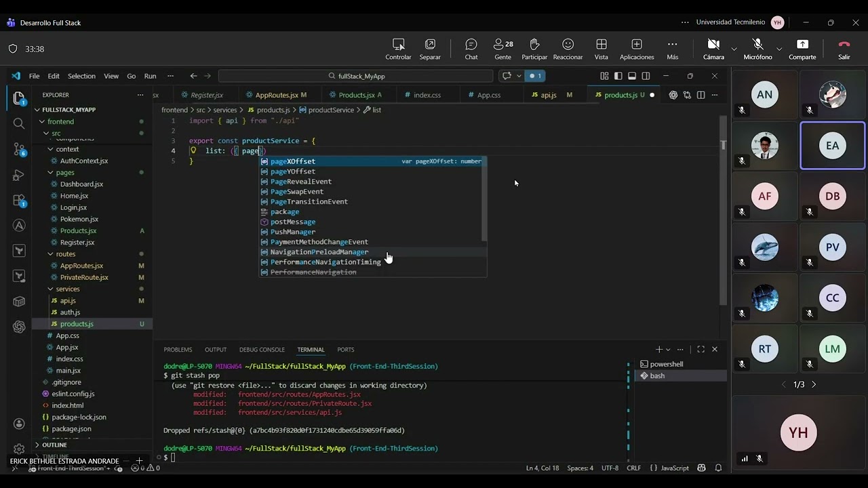The width and height of the screenshot is (868, 488).
Task: Open the Copilot chat dropdown arrow in title bar
Action: pos(517,76)
